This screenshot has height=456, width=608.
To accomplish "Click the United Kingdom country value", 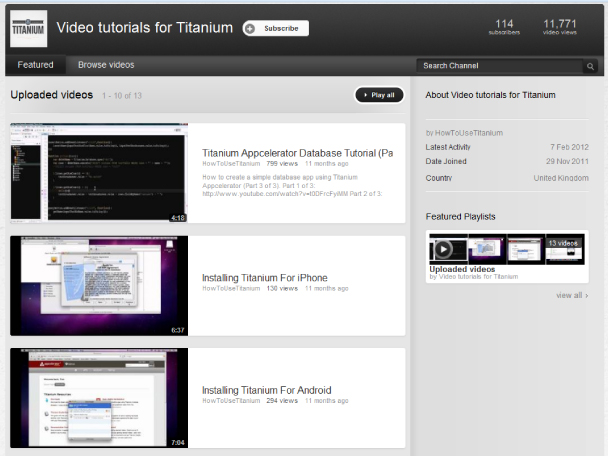I will [561, 178].
